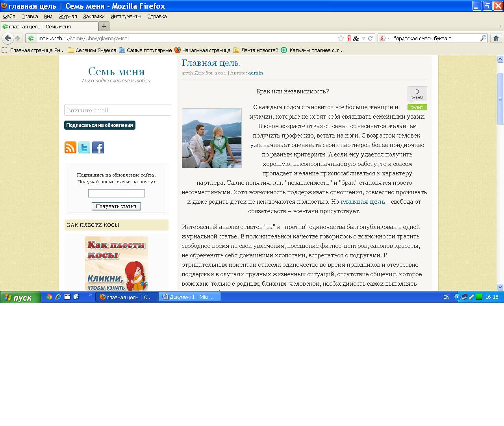Run search with magnifier icon
The height and width of the screenshot is (426, 504).
pos(483,38)
